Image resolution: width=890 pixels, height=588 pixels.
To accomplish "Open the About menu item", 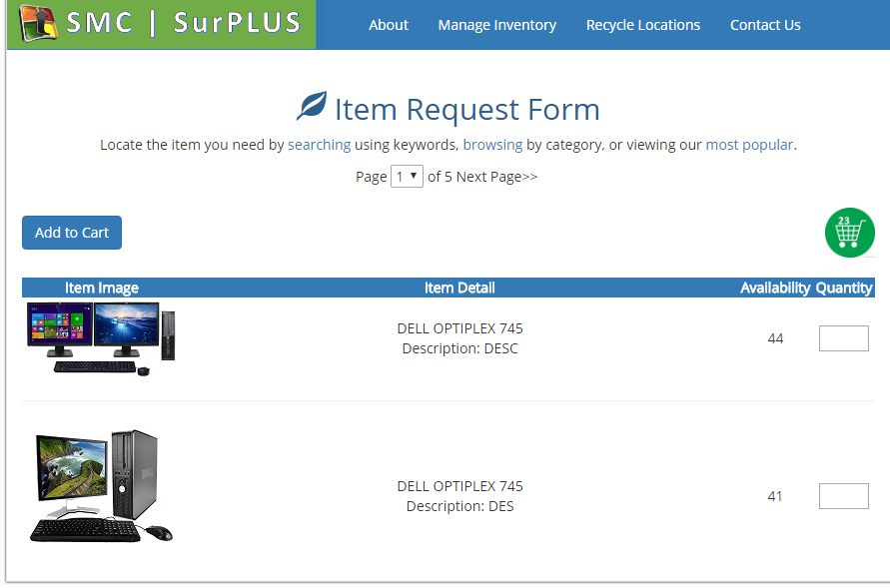I will click(x=389, y=25).
